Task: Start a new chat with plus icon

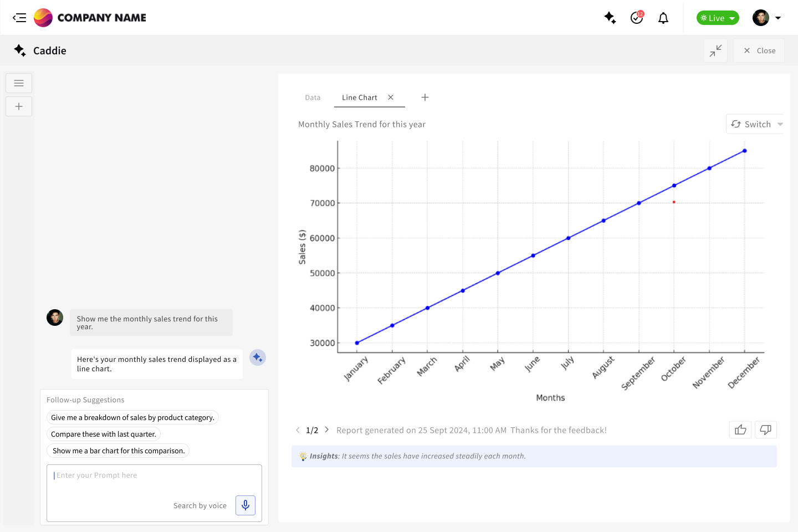Action: (19, 106)
